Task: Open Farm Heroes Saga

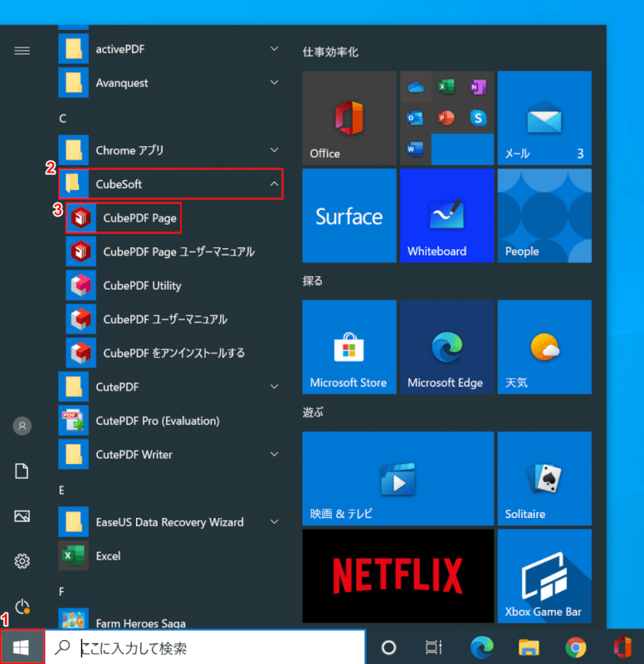Action: 169,620
